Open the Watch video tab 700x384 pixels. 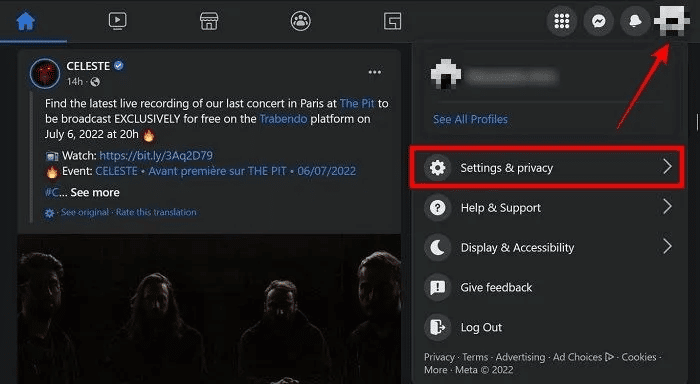pyautogui.click(x=117, y=21)
